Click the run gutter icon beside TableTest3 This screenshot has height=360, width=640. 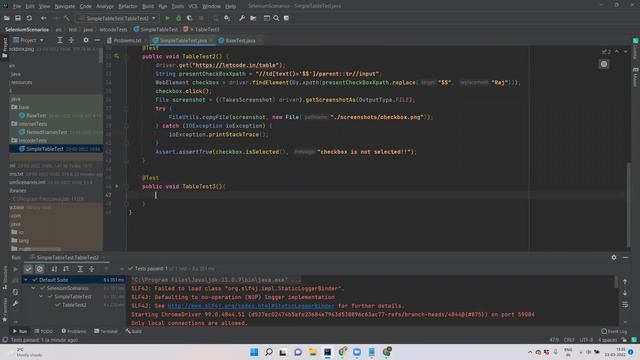[x=117, y=186]
